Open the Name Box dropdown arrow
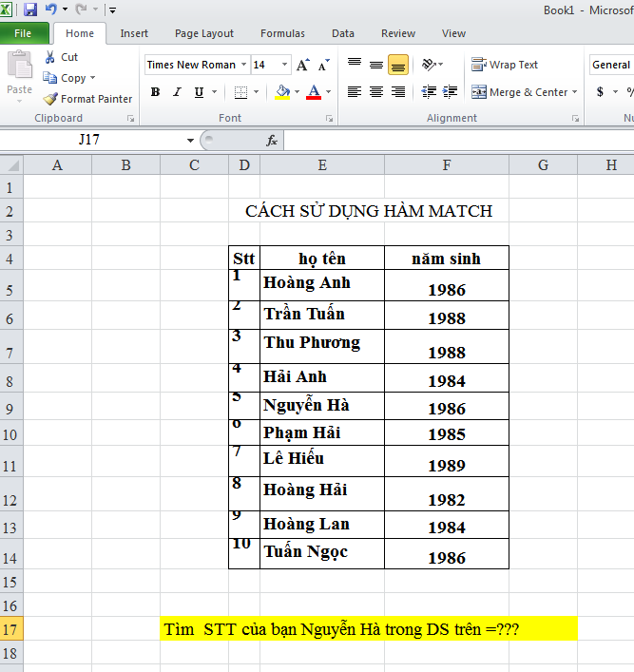 (190, 141)
